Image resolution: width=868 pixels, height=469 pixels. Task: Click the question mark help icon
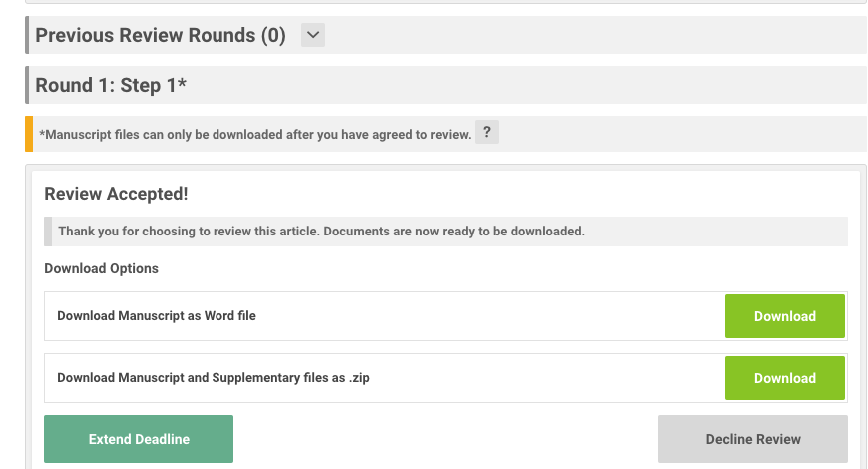click(487, 133)
